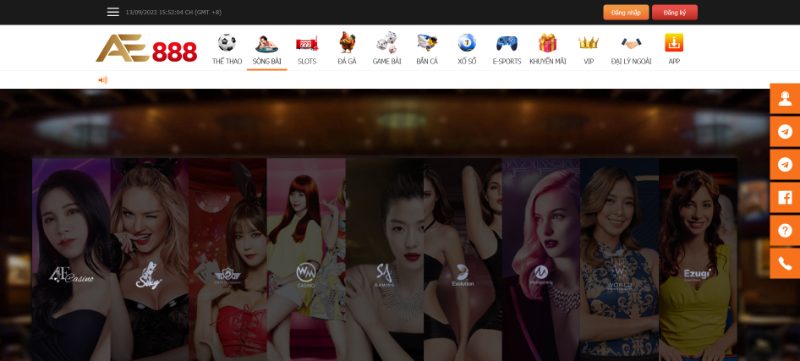Open the red corset winged-logo casino card

(x=228, y=260)
